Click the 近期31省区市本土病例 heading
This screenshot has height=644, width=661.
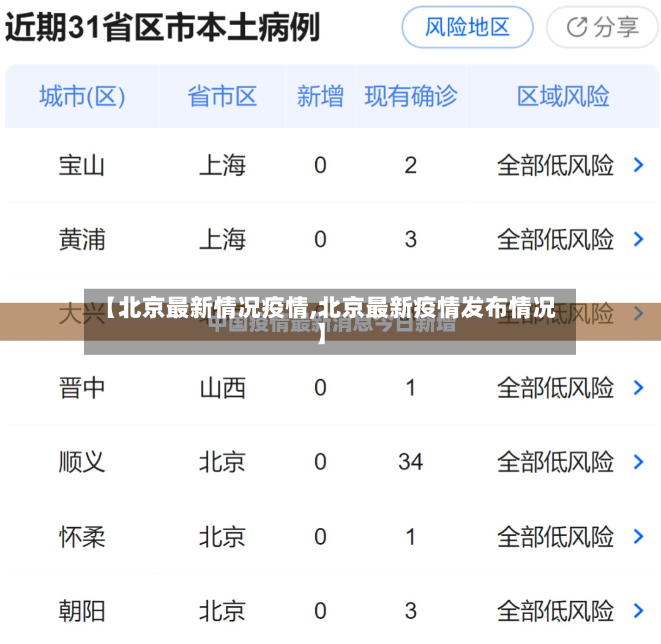[x=162, y=28]
